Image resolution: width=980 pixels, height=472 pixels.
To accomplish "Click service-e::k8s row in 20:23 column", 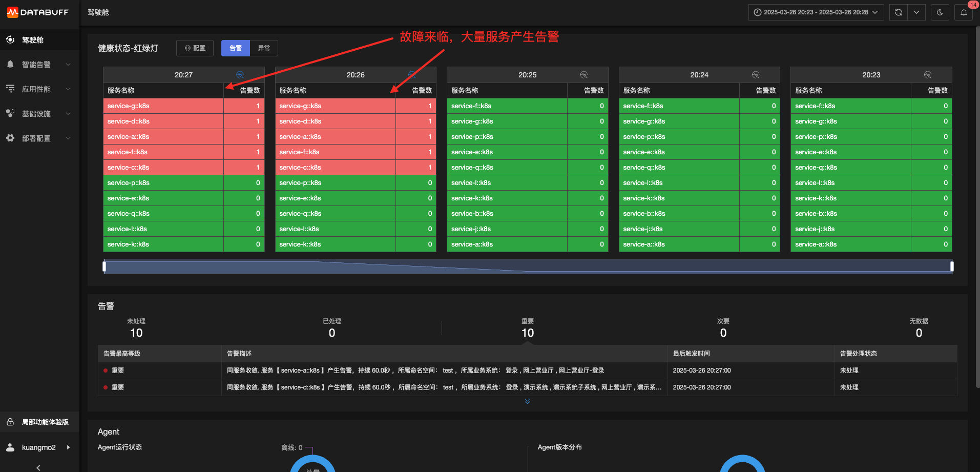I will [871, 152].
